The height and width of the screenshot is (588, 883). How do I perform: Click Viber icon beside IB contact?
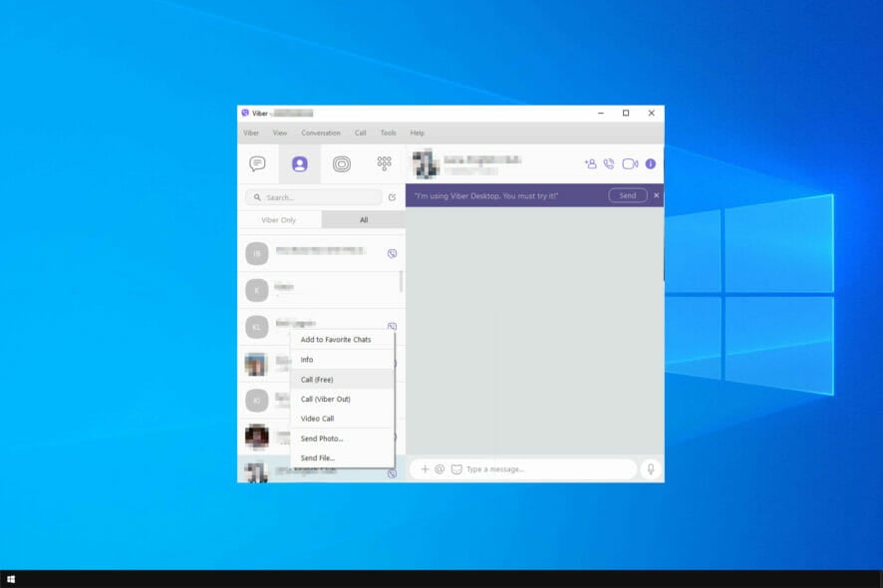pyautogui.click(x=392, y=253)
